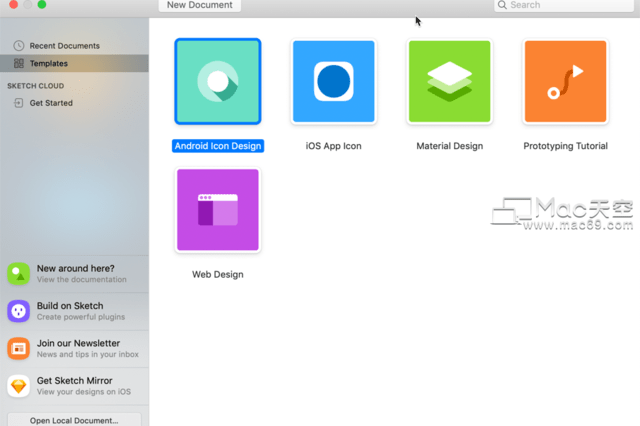The width and height of the screenshot is (640, 426).
Task: Click the Sketch Mirror diamond icon
Action: coord(18,386)
